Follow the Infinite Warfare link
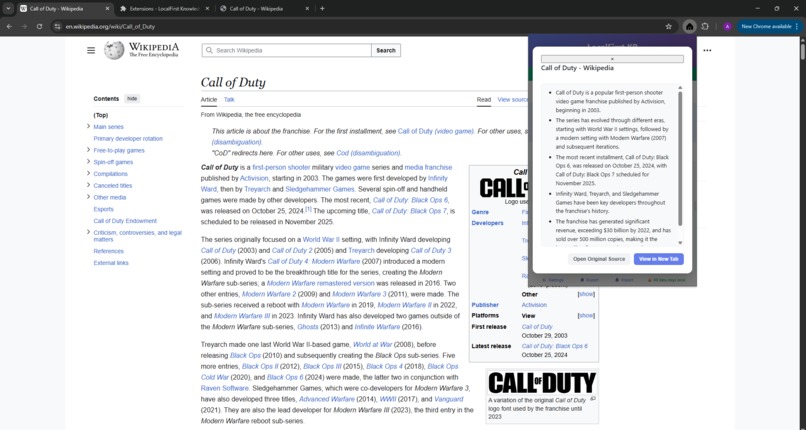Screen dimensions: 806x430 click(377, 327)
